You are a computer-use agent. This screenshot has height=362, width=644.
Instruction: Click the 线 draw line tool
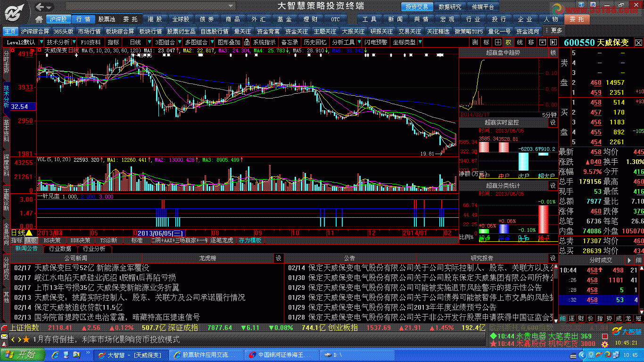point(520,42)
